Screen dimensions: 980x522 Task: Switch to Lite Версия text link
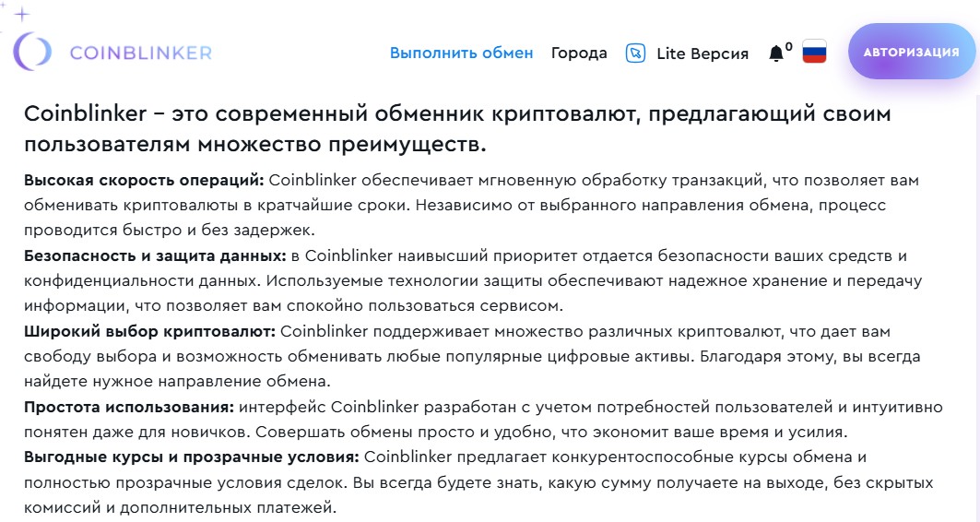tap(703, 53)
